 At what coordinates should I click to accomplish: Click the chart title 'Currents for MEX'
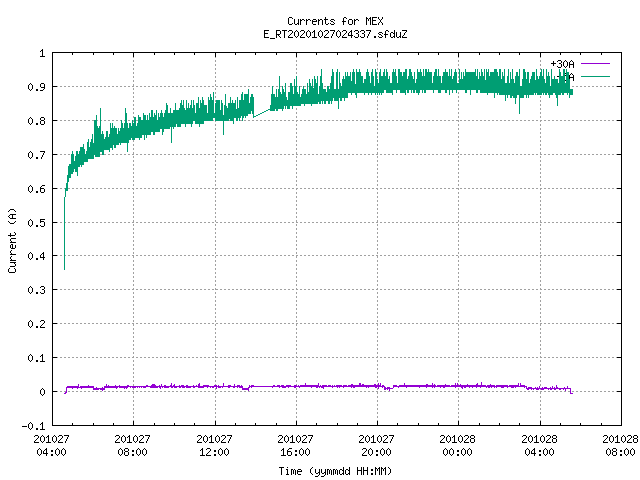point(335,21)
